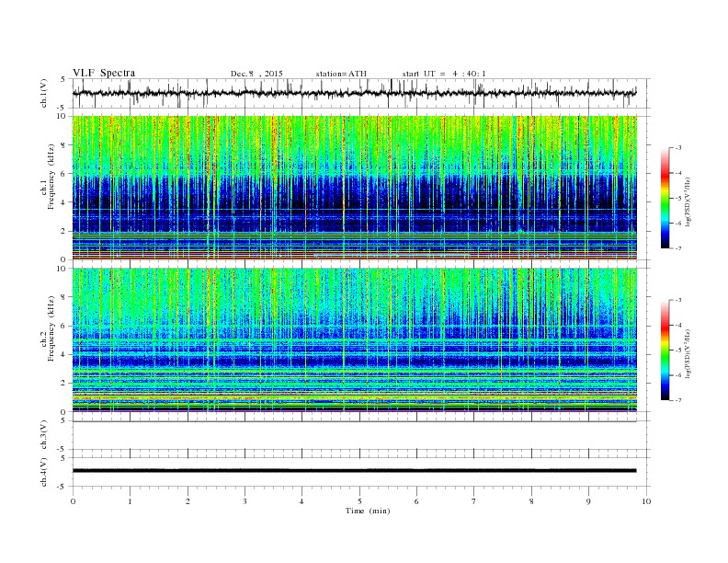Image resolution: width=728 pixels, height=563 pixels.
Task: Click the ch.2 spectrogram color bar
Action: pyautogui.click(x=665, y=350)
